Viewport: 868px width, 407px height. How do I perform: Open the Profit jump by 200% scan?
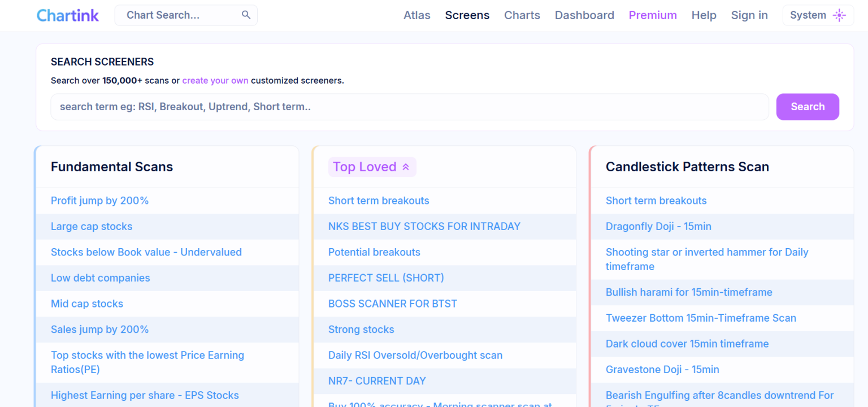coord(99,201)
